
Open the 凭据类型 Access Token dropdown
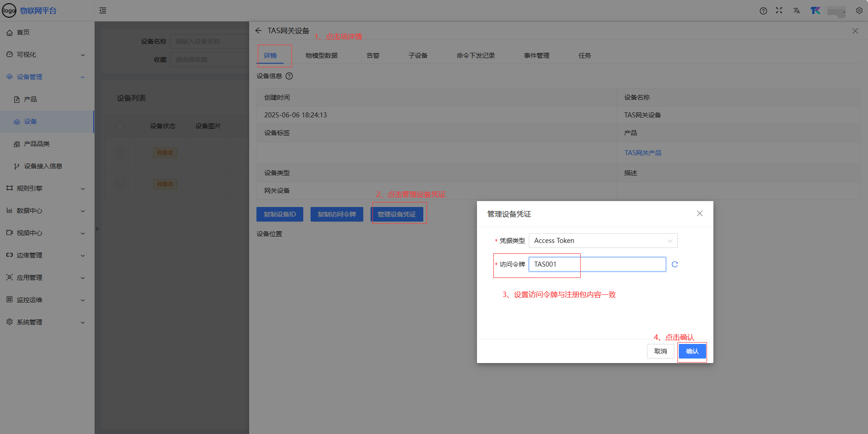603,241
